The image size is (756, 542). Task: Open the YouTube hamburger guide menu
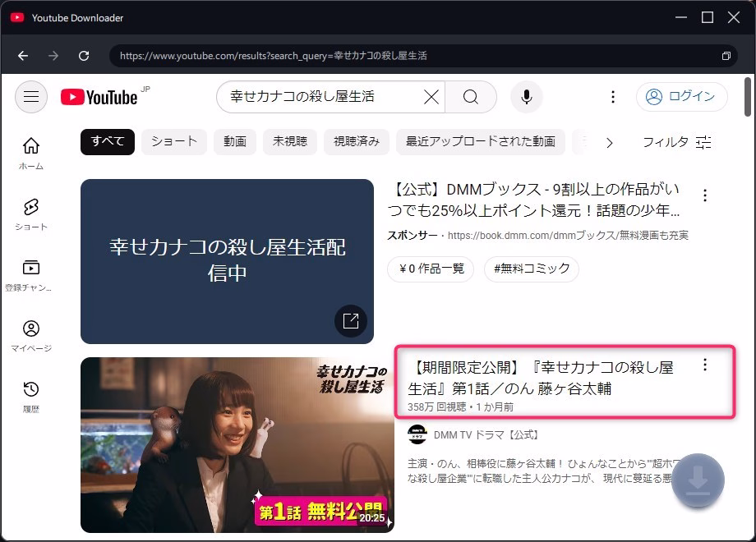point(31,97)
